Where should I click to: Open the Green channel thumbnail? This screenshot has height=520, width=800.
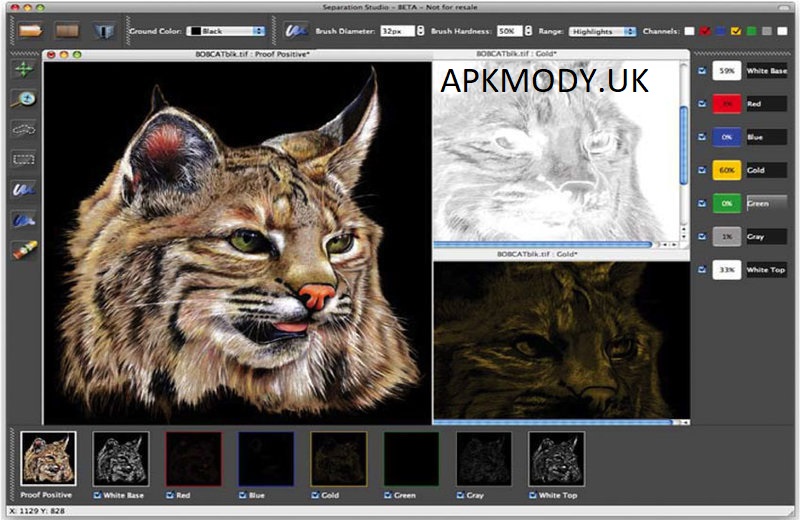(x=411, y=458)
